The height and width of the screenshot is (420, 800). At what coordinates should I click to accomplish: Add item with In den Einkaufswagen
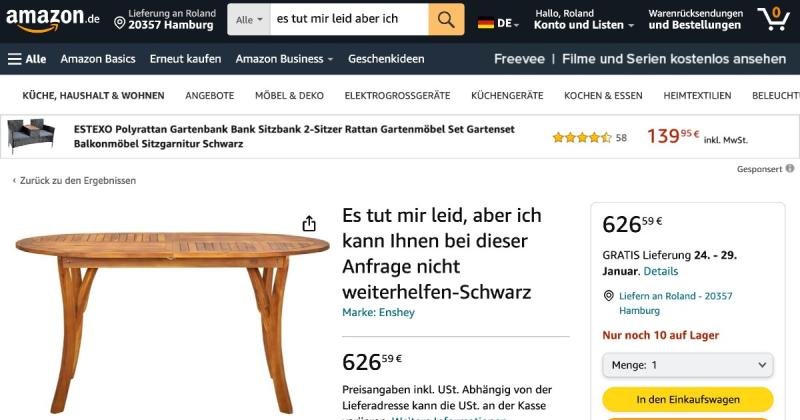click(x=688, y=400)
